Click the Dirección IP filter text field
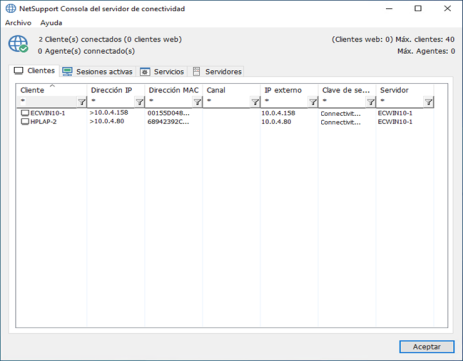This screenshot has width=463, height=361. [111, 101]
